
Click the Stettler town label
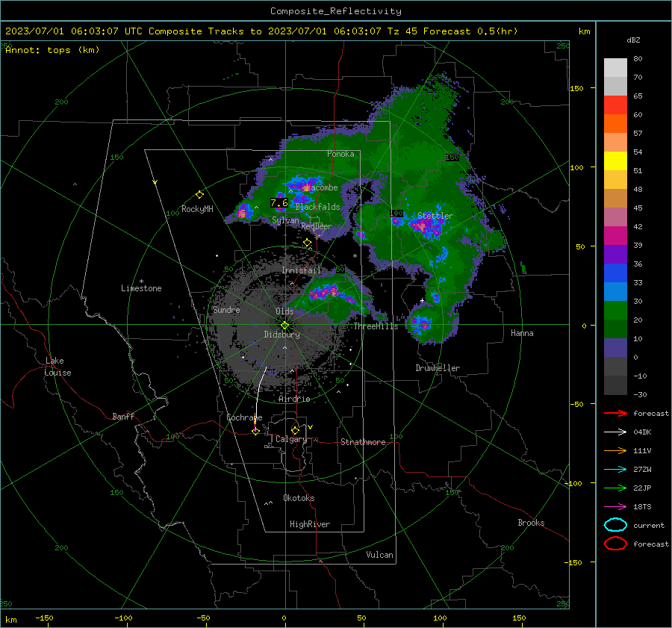(435, 216)
